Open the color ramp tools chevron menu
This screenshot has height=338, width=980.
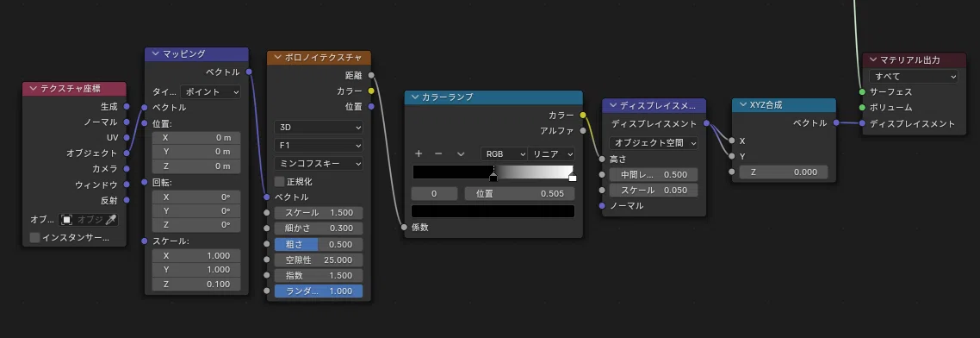click(461, 153)
